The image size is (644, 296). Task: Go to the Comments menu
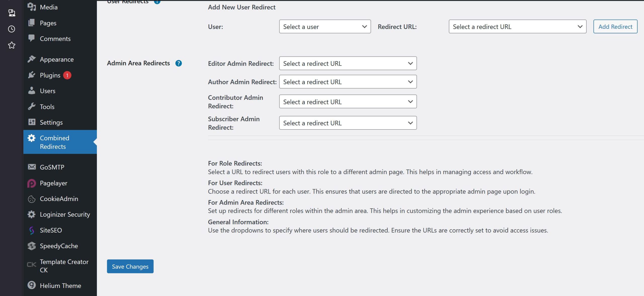click(60, 39)
